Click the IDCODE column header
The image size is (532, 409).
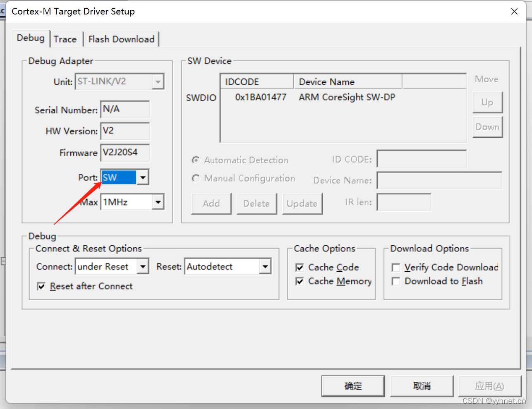point(257,81)
